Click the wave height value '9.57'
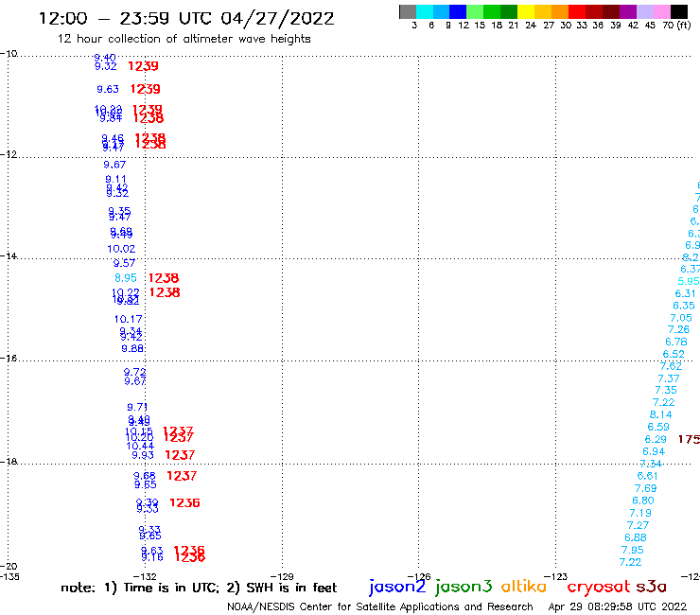700x615 pixels. 124,263
